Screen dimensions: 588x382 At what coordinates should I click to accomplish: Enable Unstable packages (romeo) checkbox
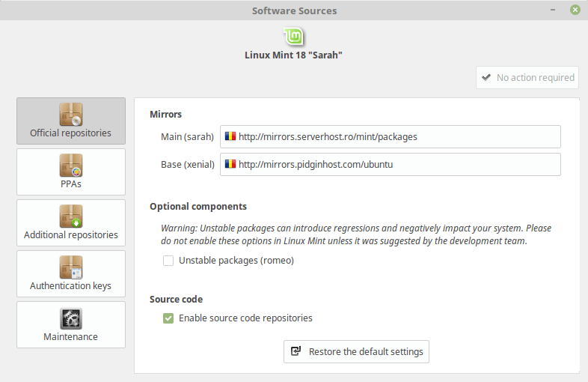click(168, 261)
